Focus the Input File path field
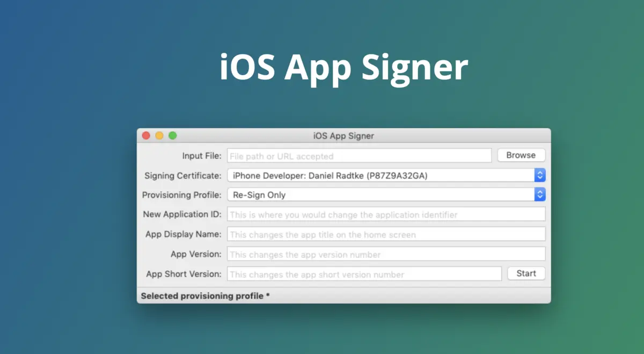This screenshot has width=644, height=354. pyautogui.click(x=360, y=156)
